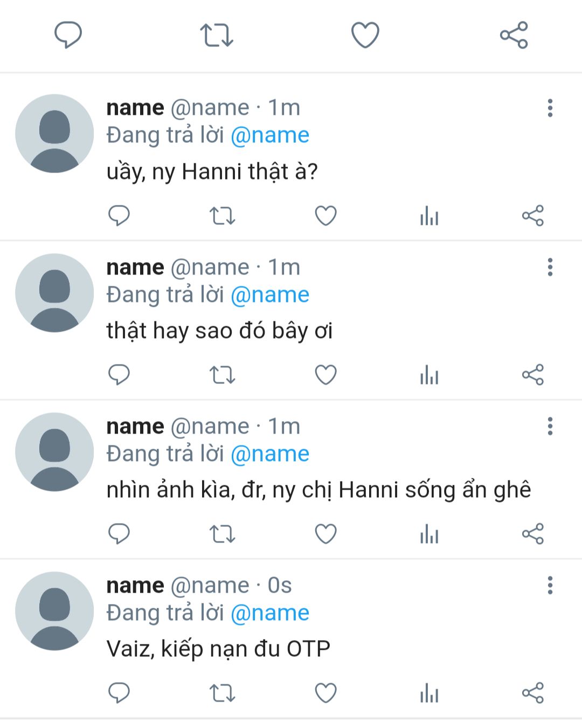Like the "thật hay sao đó bây ơi" tweet

point(325,375)
